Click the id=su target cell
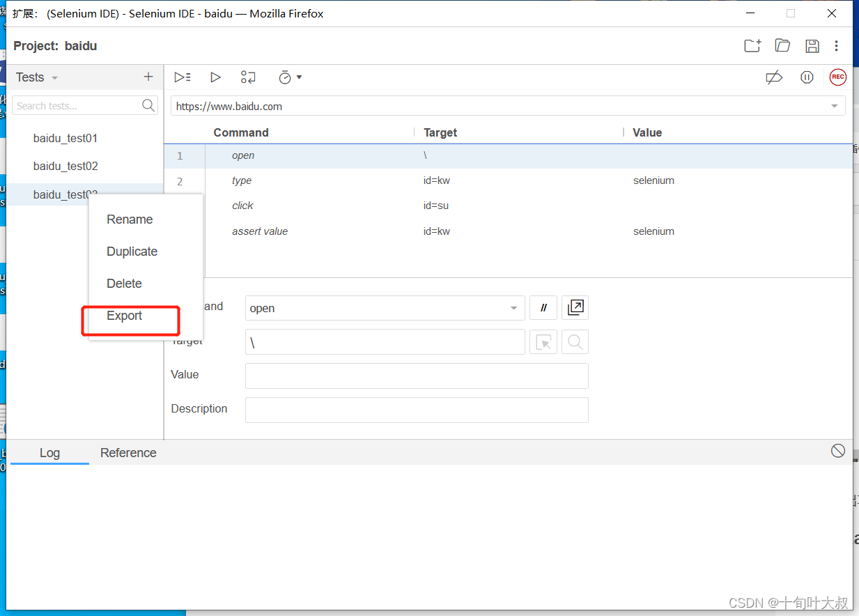 437,206
